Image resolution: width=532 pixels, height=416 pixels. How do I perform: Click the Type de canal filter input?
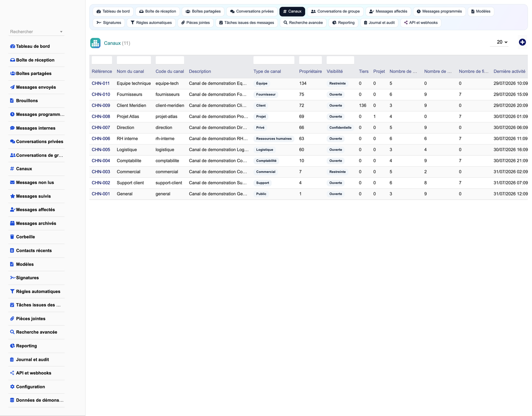pyautogui.click(x=274, y=60)
